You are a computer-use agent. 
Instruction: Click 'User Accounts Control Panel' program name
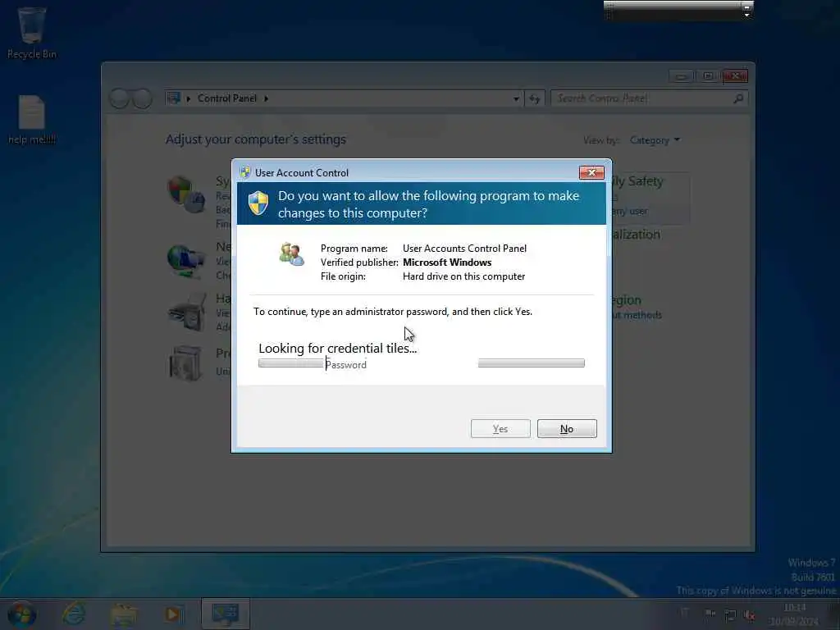pos(464,249)
